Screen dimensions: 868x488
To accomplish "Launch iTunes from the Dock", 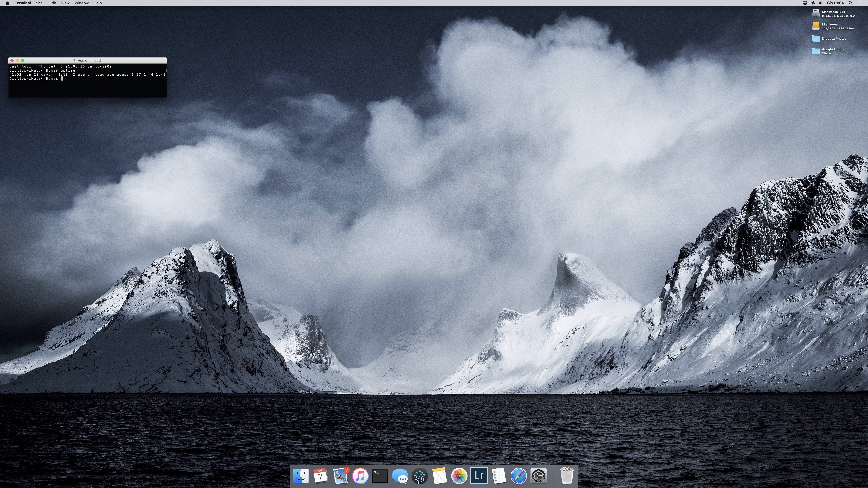I will click(360, 476).
